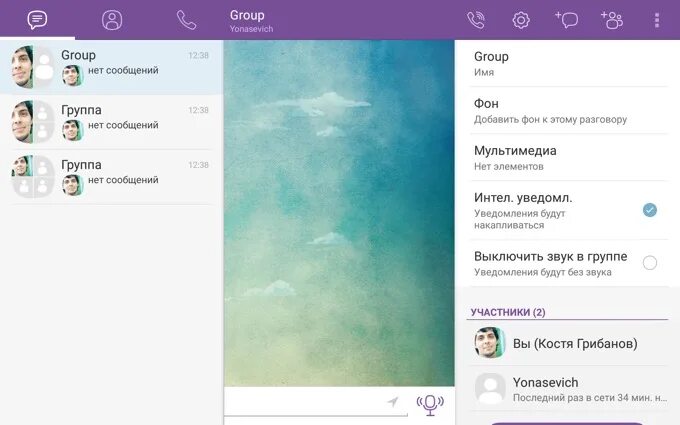This screenshot has width=680, height=425.
Task: Edit the group name field Имя
Action: pyautogui.click(x=569, y=63)
